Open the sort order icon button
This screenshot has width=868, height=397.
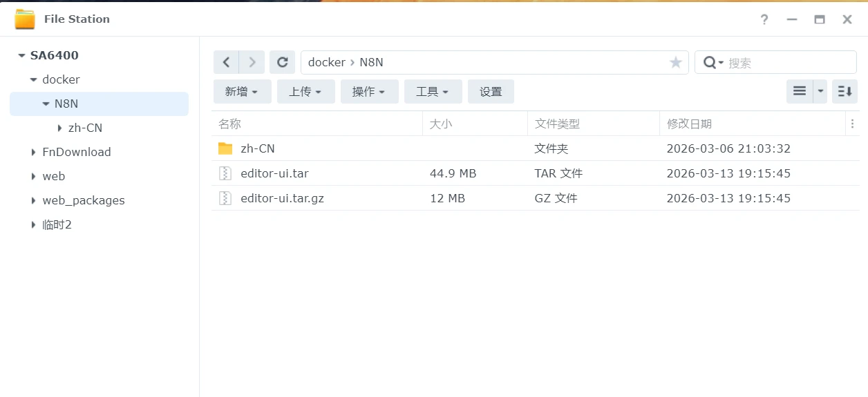pos(845,91)
